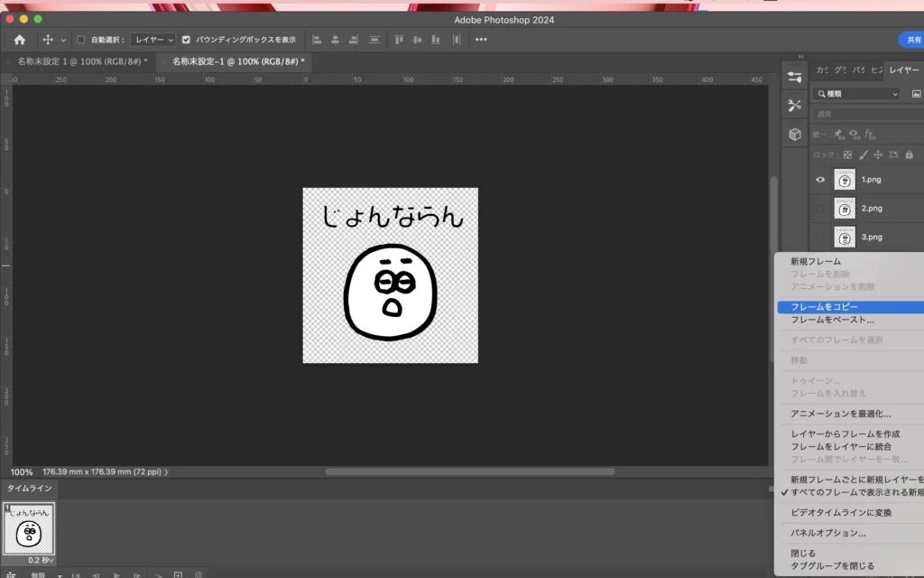The height and width of the screenshot is (578, 924).
Task: Show the 2.png layer visibility box
Action: click(x=820, y=209)
